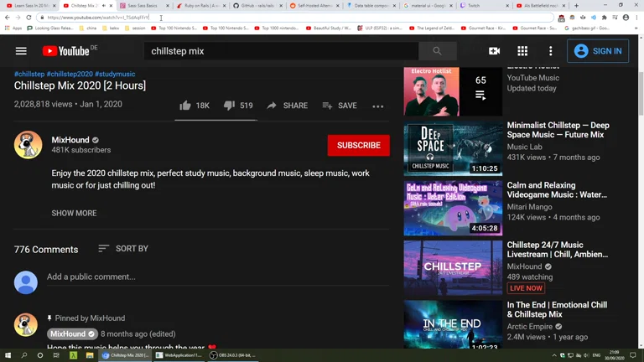
Task: Open the #chillstep2020 hashtag link
Action: tap(70, 74)
